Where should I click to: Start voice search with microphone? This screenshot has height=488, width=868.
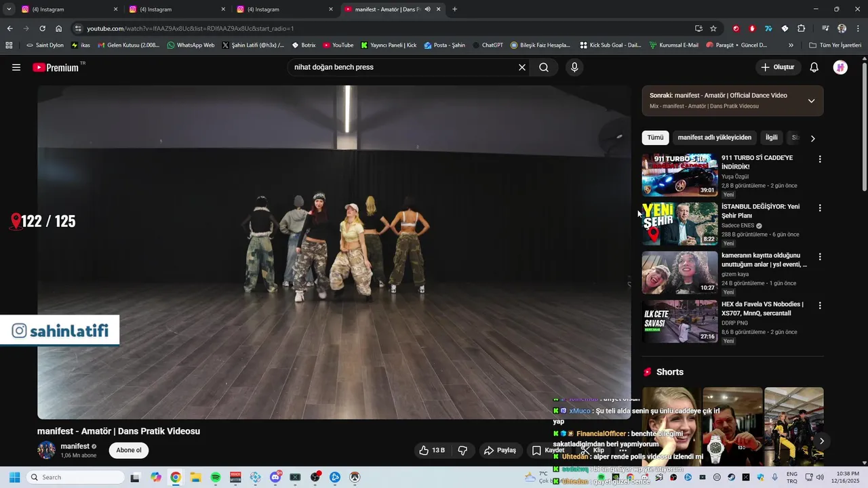(x=574, y=67)
